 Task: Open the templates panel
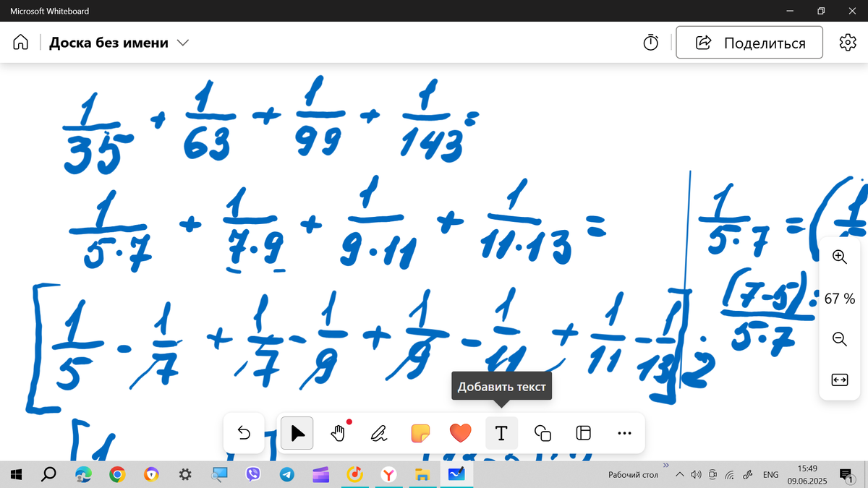click(x=583, y=433)
